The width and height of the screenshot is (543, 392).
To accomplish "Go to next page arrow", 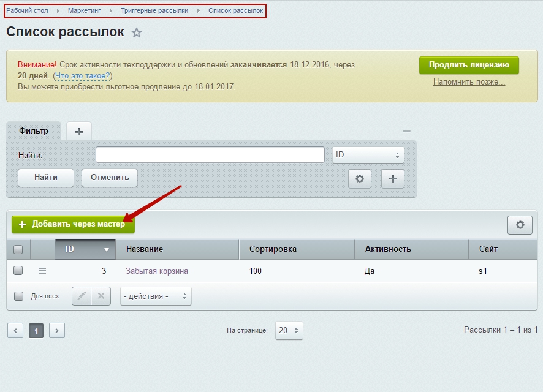I will (x=57, y=330).
